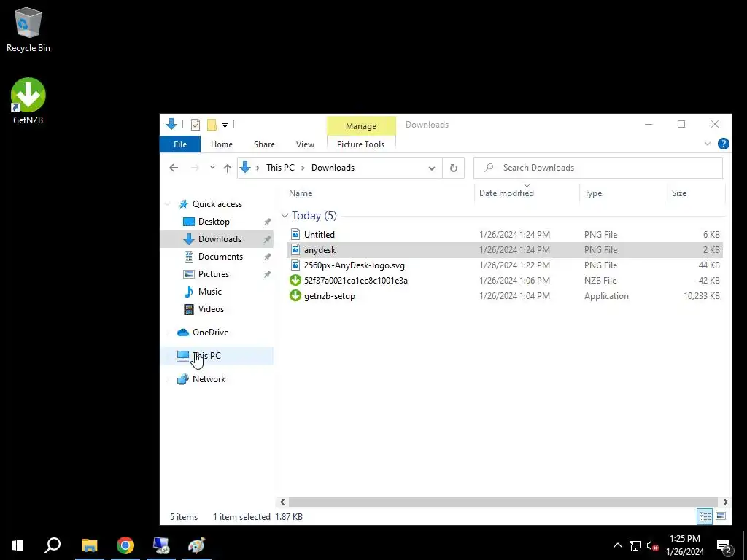Open Pictures in the navigation pane
Screen dimensions: 747x560
click(x=214, y=274)
